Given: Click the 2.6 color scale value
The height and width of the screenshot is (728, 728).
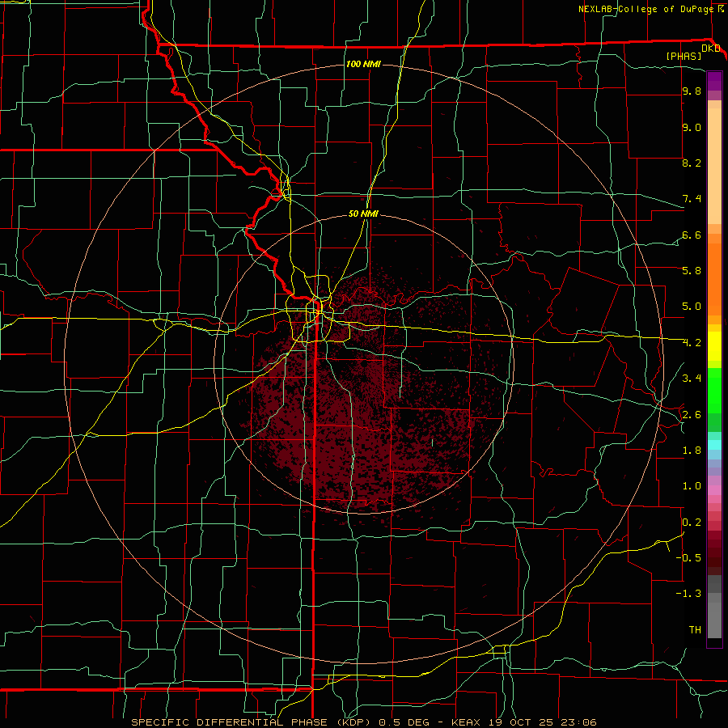Looking at the screenshot, I should [692, 415].
